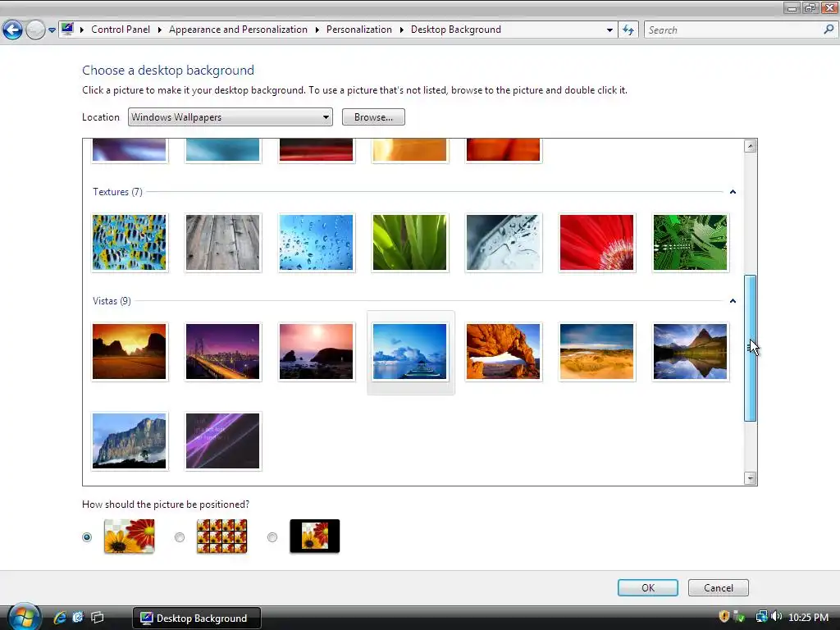The height and width of the screenshot is (630, 840).
Task: Click the volume speaker tray icon
Action: coord(776,617)
